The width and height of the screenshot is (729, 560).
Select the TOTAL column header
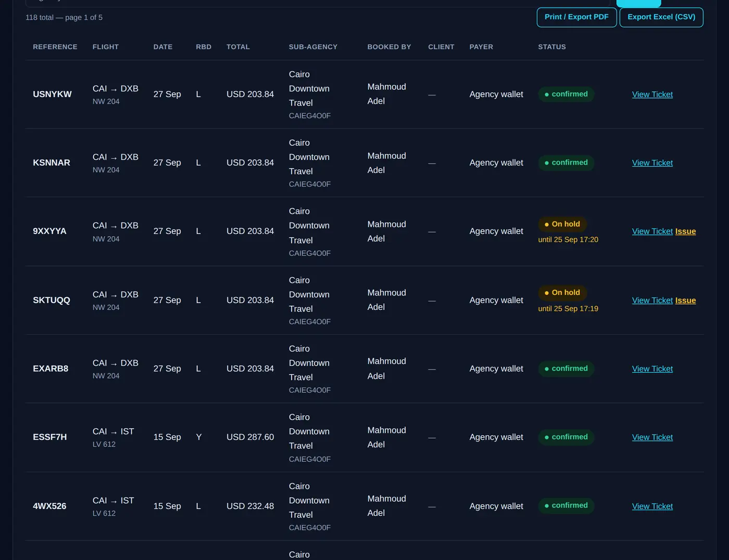238,47
